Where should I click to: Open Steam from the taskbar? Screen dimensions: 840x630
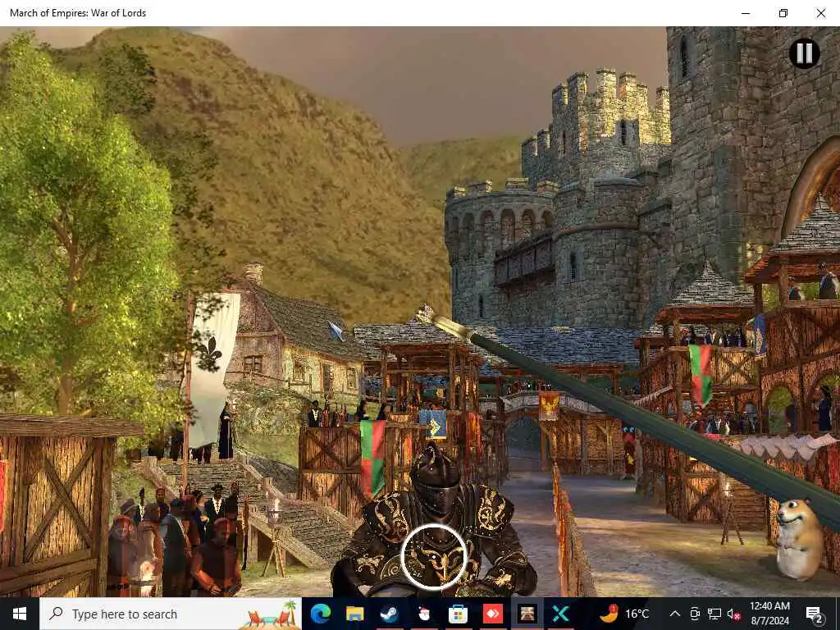coord(389,614)
